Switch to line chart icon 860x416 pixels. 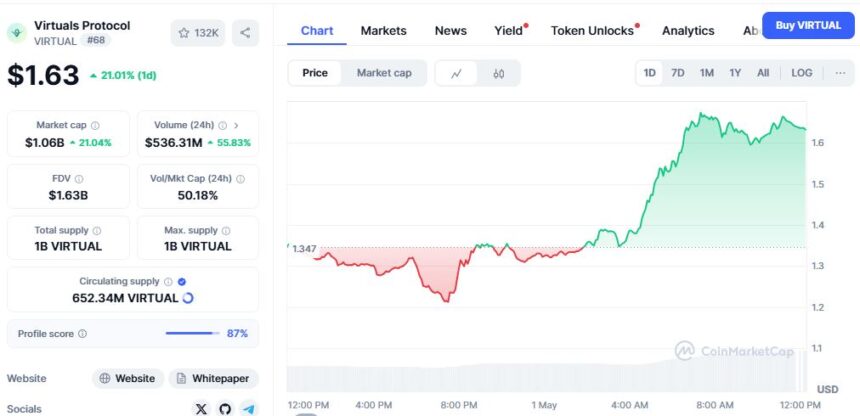tap(456, 74)
